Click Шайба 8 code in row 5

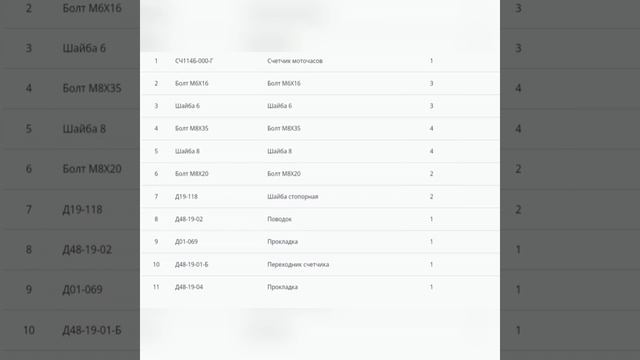187,151
